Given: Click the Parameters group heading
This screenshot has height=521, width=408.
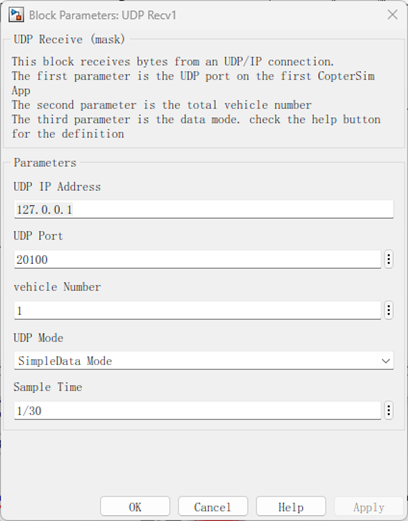Looking at the screenshot, I should click(x=45, y=163).
